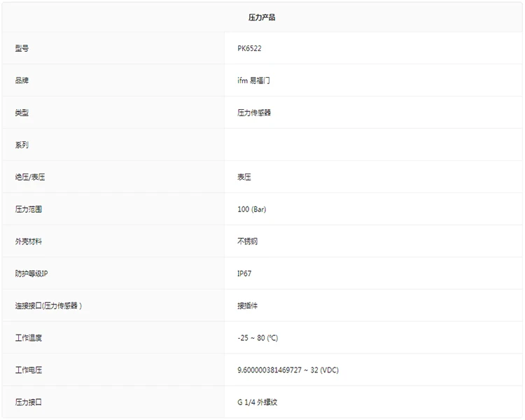Select the 压力传感器 type value
525x420 pixels.
tap(254, 113)
